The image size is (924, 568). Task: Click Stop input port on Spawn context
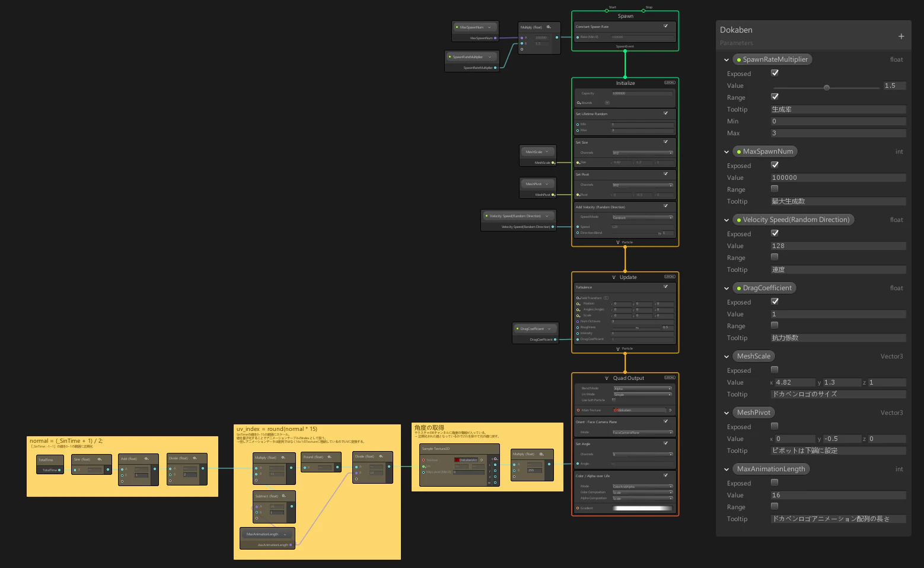643,11
